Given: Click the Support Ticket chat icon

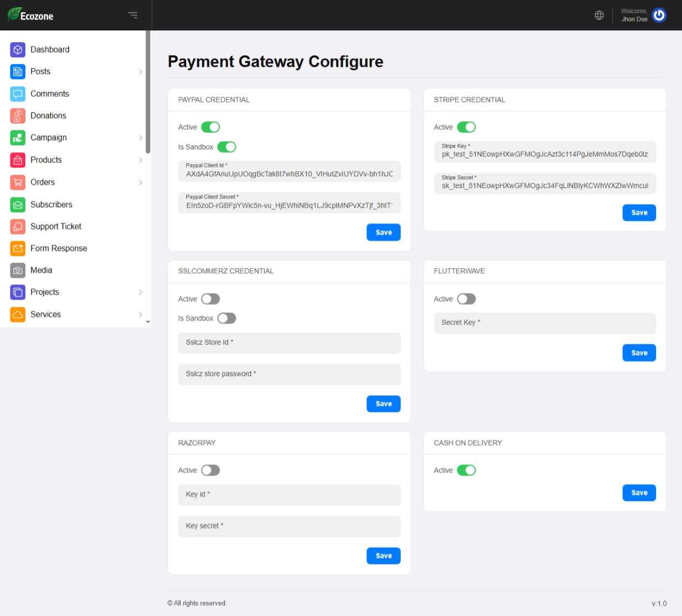Looking at the screenshot, I should coord(18,227).
